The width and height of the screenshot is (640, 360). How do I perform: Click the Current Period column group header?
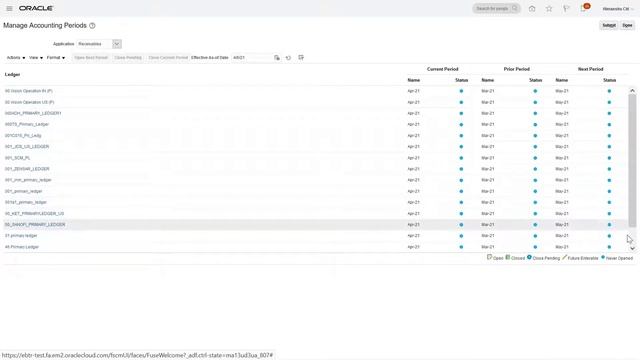click(x=442, y=69)
